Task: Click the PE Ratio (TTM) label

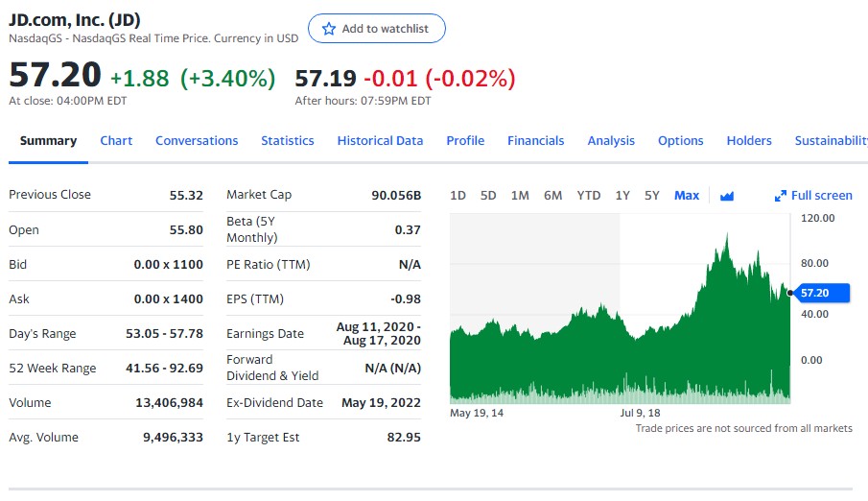Action: 268,264
